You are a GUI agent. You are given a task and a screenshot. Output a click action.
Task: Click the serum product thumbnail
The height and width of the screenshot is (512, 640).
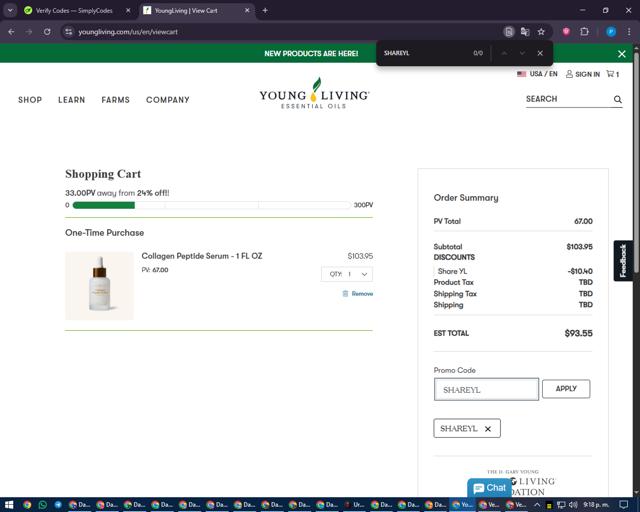pos(99,285)
